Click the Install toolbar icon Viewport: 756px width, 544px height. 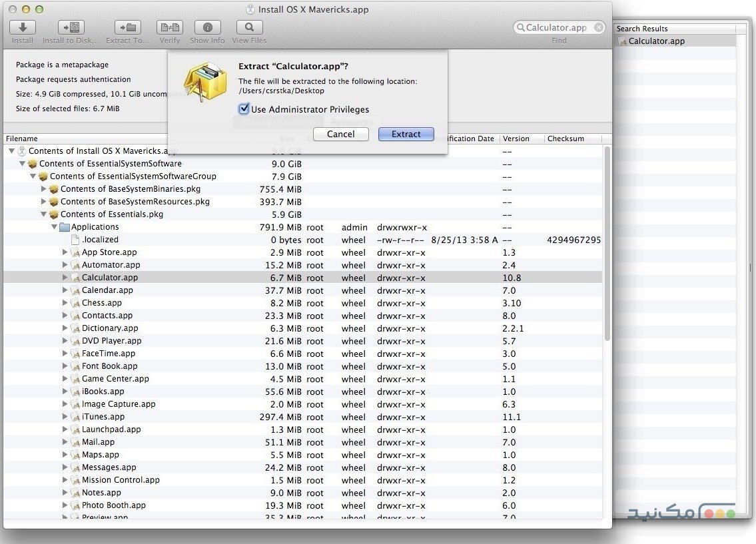coord(23,27)
